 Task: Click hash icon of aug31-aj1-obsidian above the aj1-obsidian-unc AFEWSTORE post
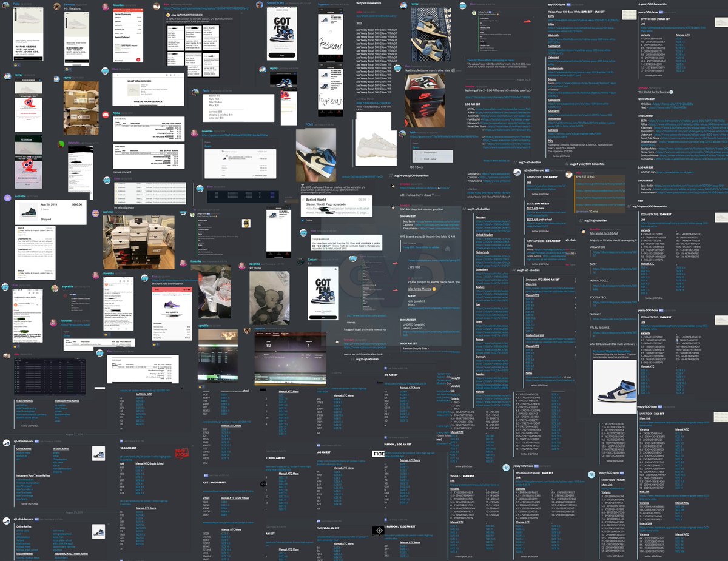coord(514,163)
